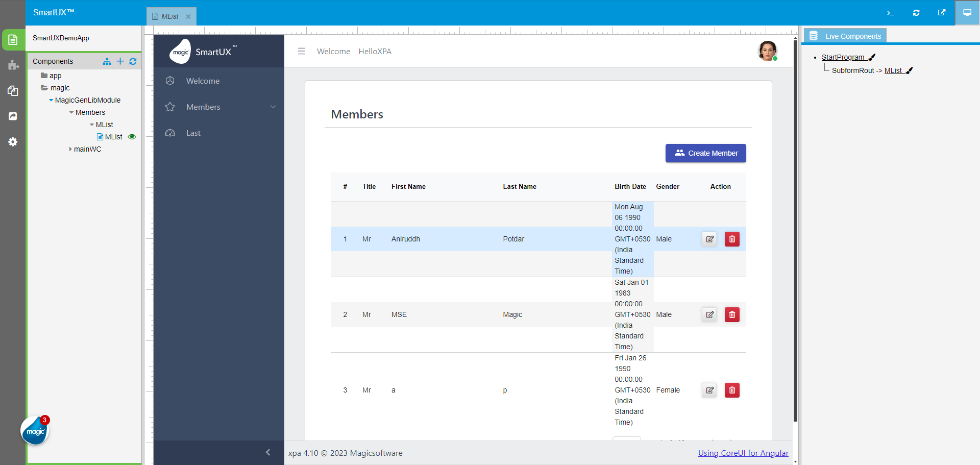Toggle visibility eye next to MList file
Image resolution: width=980 pixels, height=465 pixels.
132,137
